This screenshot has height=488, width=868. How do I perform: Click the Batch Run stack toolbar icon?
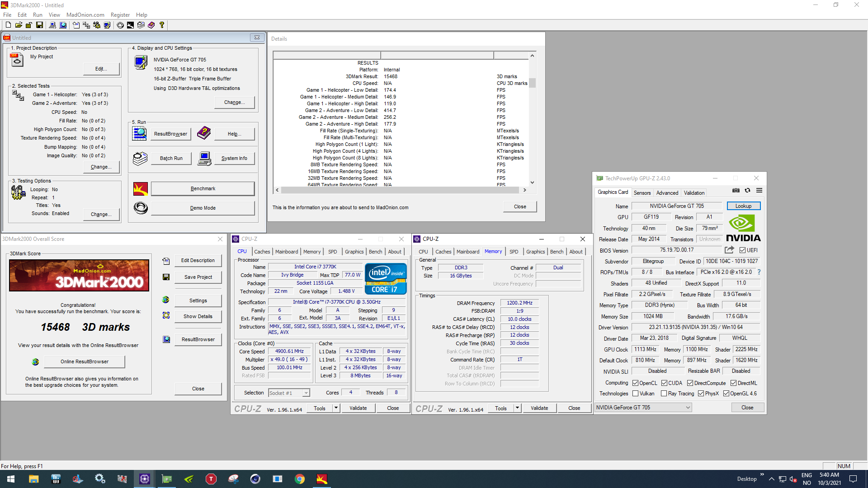coord(141,25)
